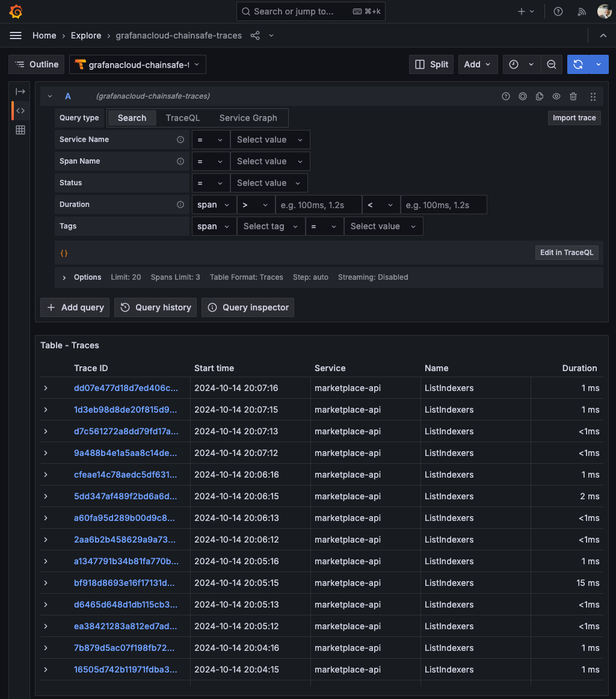
Task: Click the share icon in breadcrumb
Action: tap(255, 35)
